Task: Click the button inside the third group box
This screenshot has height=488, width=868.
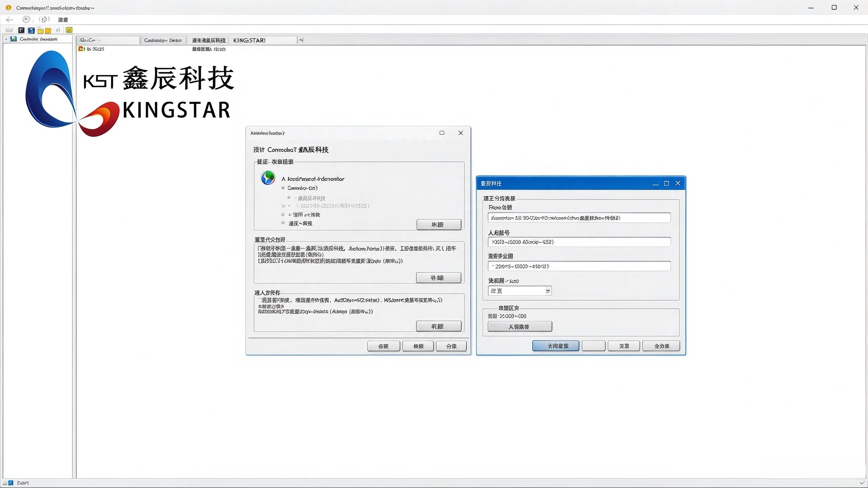Action: click(x=439, y=326)
